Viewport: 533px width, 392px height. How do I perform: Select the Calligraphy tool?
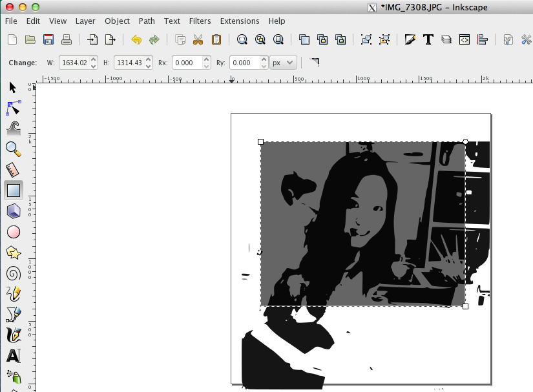[x=14, y=335]
